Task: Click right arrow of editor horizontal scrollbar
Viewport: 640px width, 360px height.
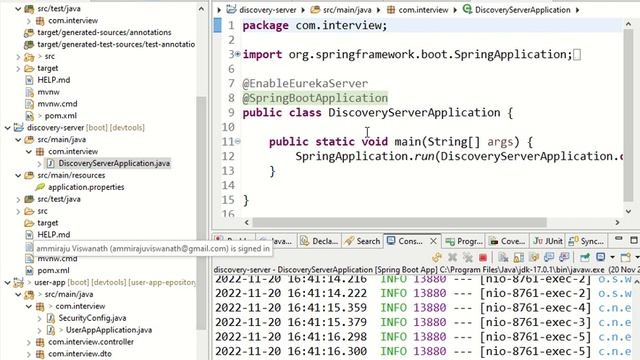Action: coord(617,222)
